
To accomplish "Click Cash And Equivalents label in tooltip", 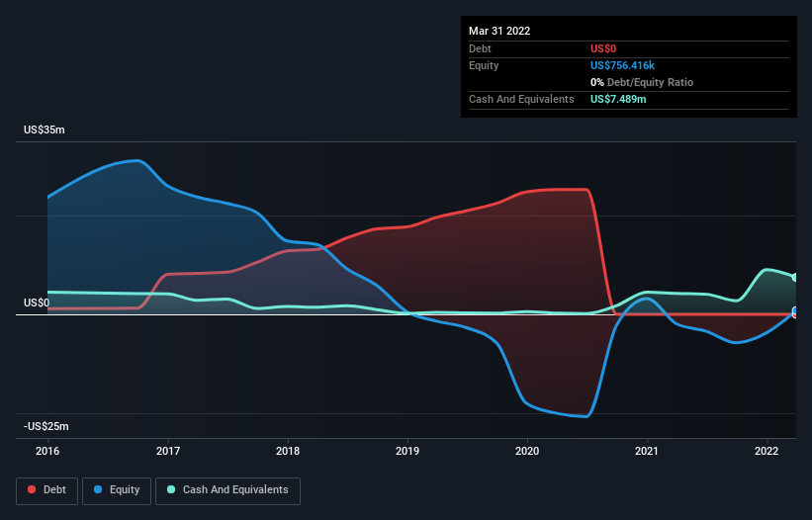I will (x=521, y=99).
